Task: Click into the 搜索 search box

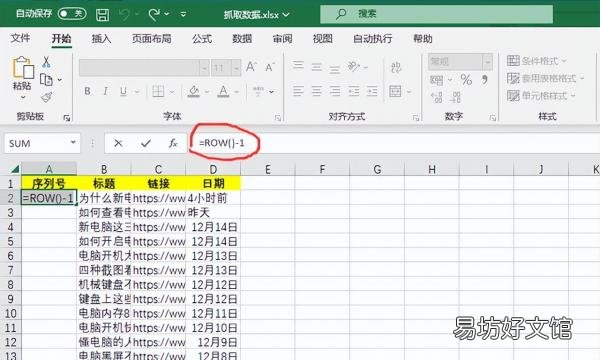Action: [436, 14]
